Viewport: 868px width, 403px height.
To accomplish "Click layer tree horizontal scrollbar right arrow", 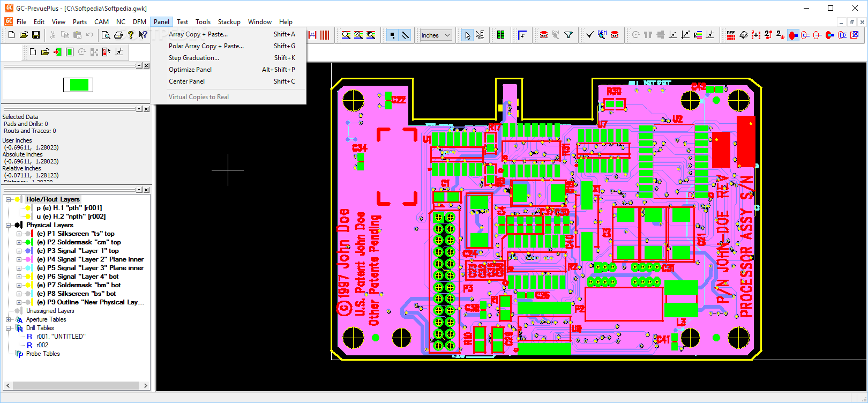I will [145, 385].
